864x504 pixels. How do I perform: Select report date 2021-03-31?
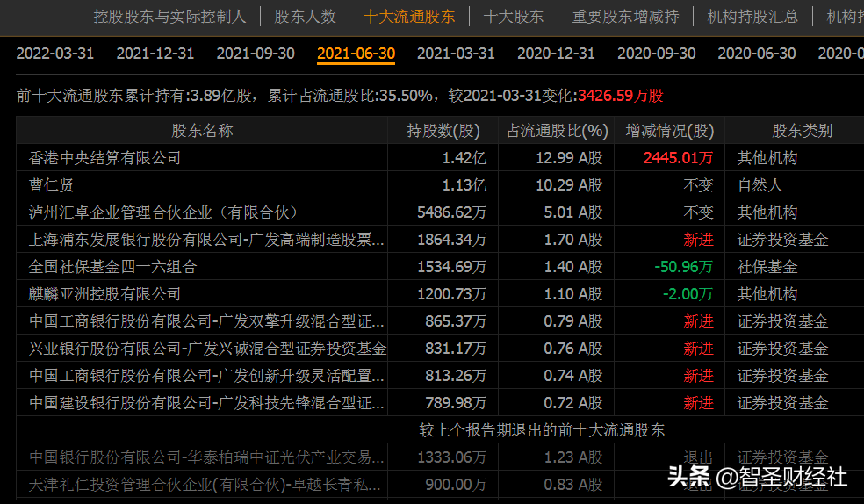(456, 54)
